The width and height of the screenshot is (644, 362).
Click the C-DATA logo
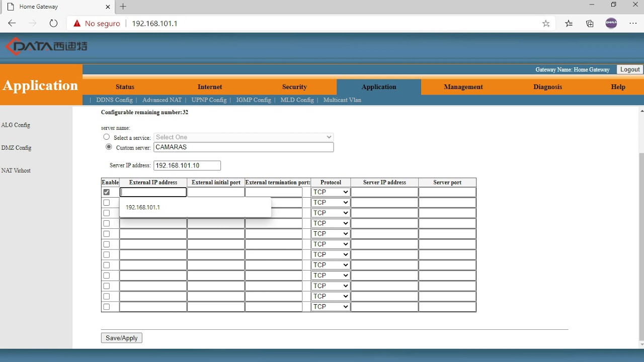coord(46,46)
